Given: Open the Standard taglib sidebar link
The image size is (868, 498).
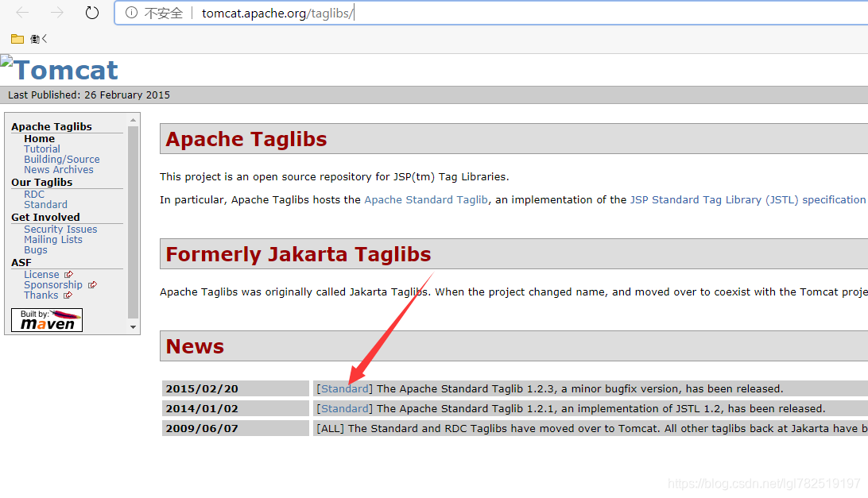Looking at the screenshot, I should coord(45,205).
